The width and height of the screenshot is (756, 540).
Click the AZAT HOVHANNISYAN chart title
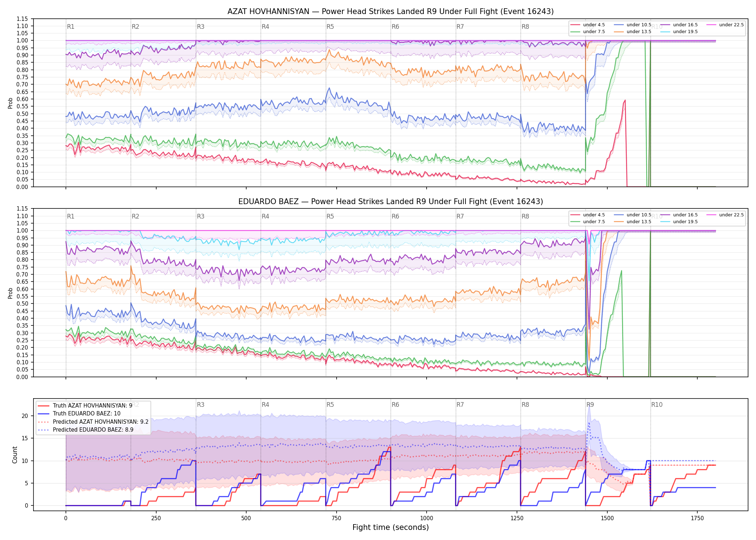391,12
